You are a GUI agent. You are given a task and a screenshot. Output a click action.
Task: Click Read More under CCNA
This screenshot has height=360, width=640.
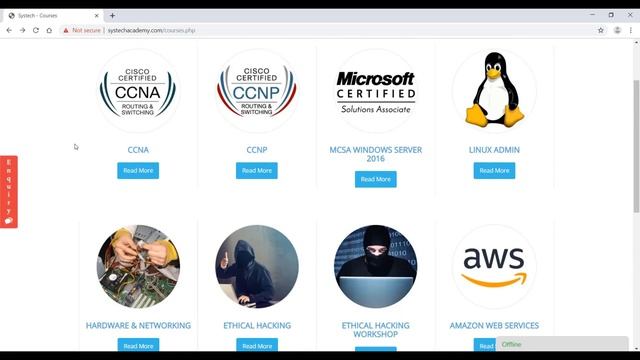pyautogui.click(x=138, y=171)
